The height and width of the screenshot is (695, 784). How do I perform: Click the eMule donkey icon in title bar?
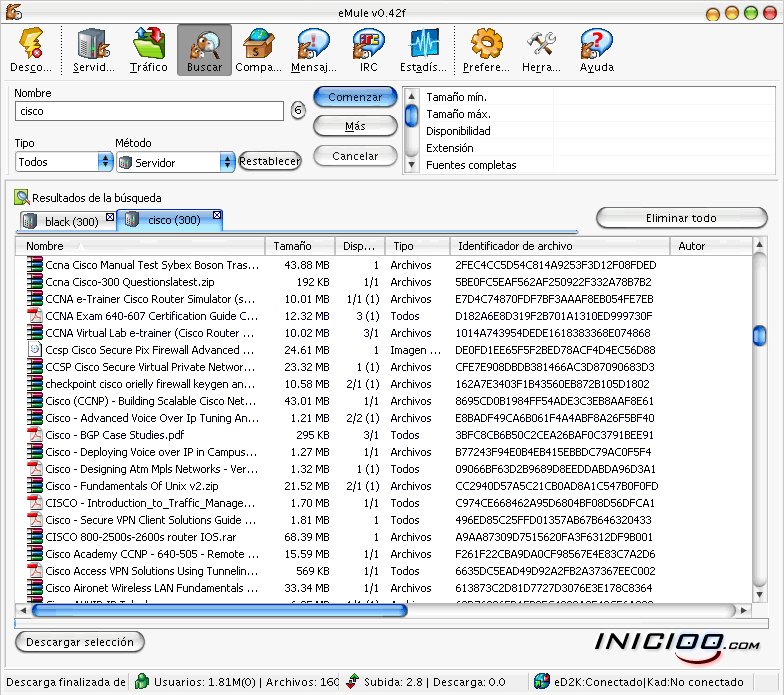coord(14,12)
